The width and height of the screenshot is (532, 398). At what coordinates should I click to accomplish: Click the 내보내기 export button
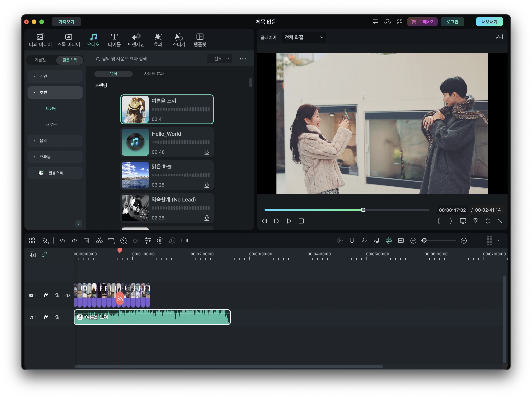click(x=489, y=22)
